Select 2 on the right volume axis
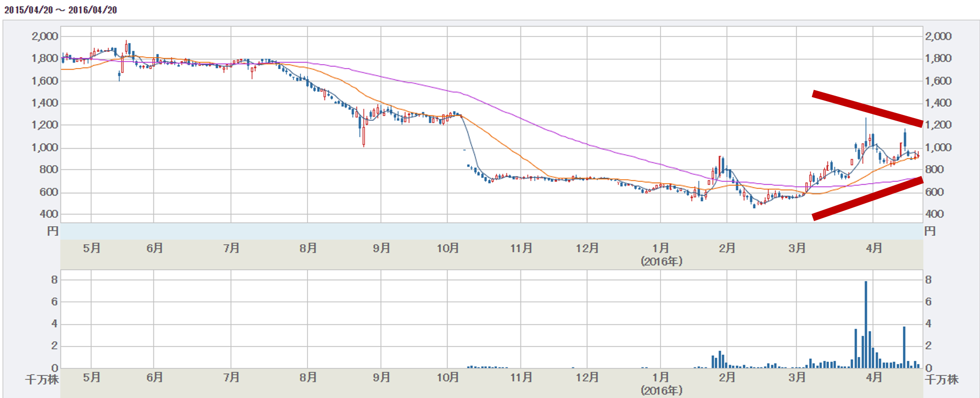This screenshot has height=398, width=980. click(x=928, y=346)
